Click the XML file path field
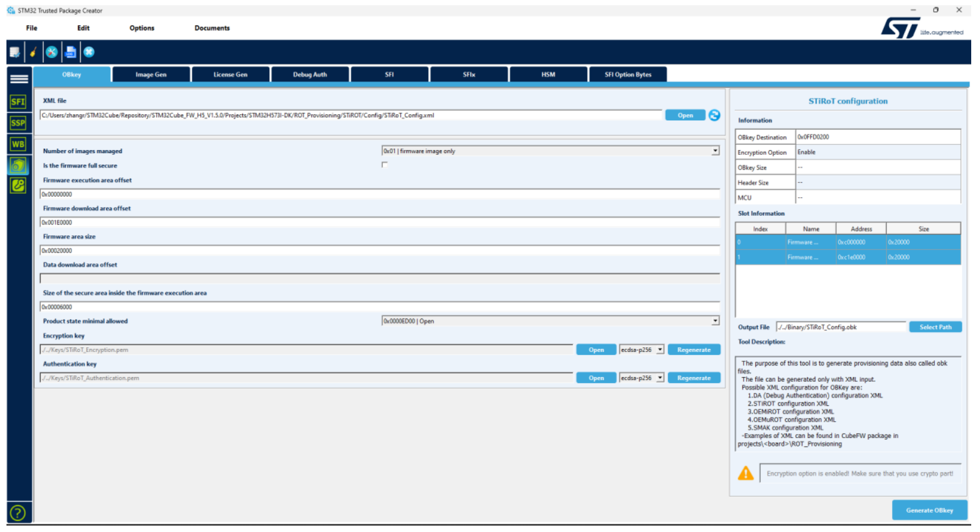980x532 pixels. [351, 116]
